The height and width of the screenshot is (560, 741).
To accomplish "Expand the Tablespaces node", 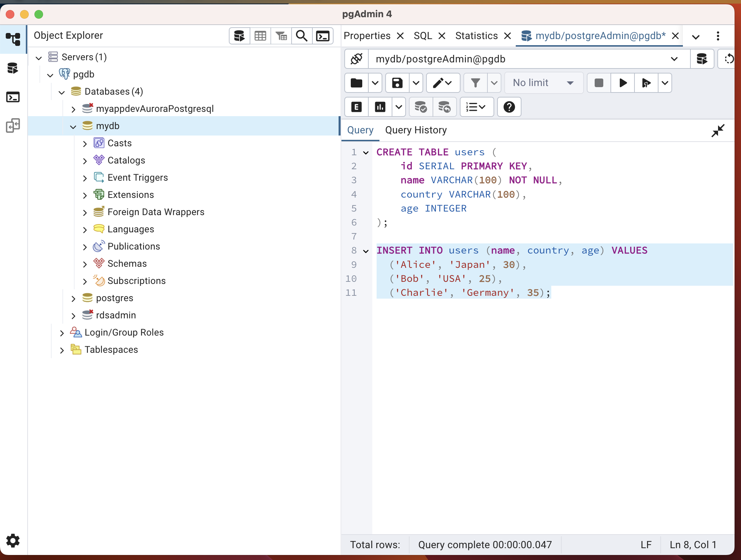I will coord(62,350).
